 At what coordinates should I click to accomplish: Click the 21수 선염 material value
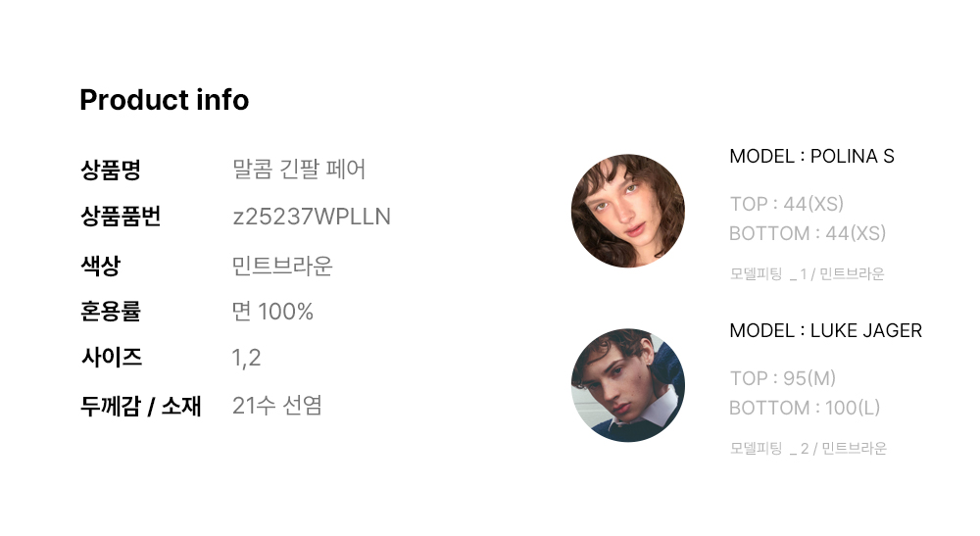point(276,406)
